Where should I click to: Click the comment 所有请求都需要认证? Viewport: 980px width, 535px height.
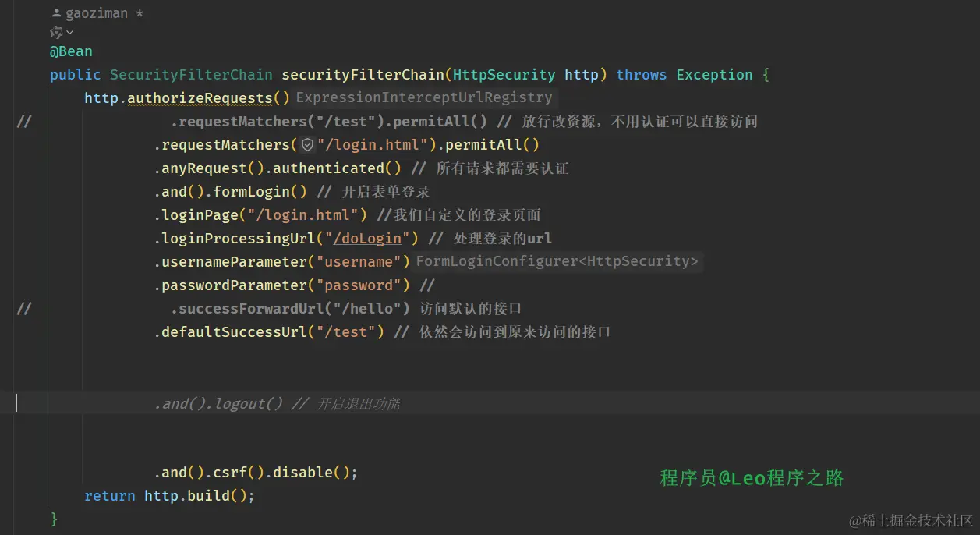click(502, 168)
